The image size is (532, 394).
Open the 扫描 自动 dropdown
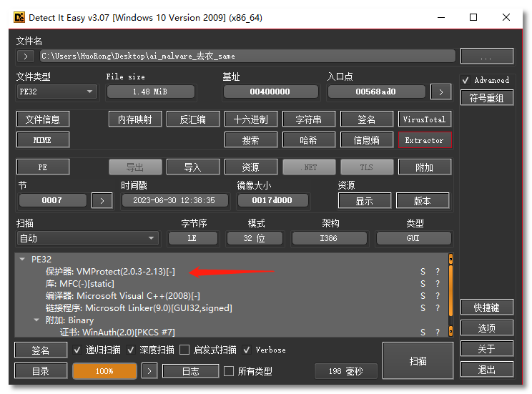click(x=87, y=238)
